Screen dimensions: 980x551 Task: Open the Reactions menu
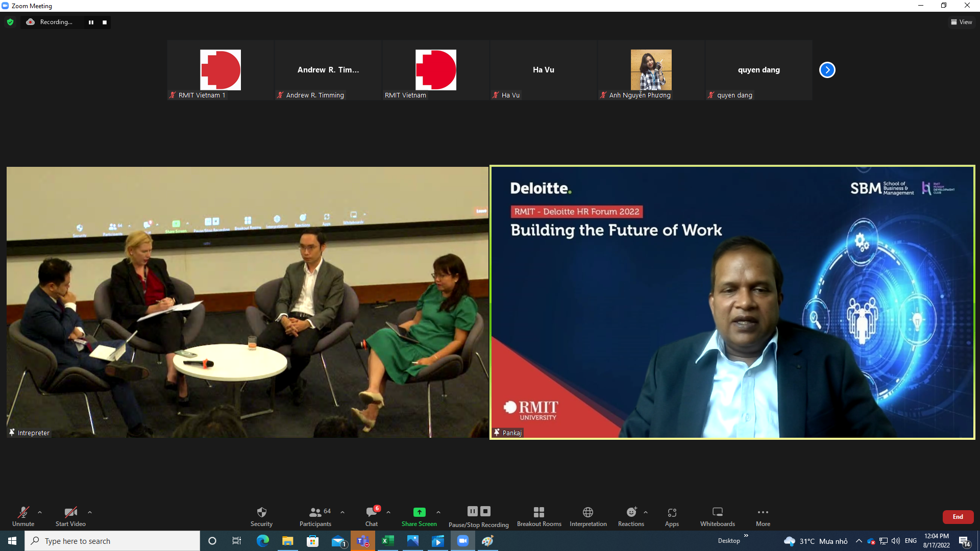pos(631,516)
